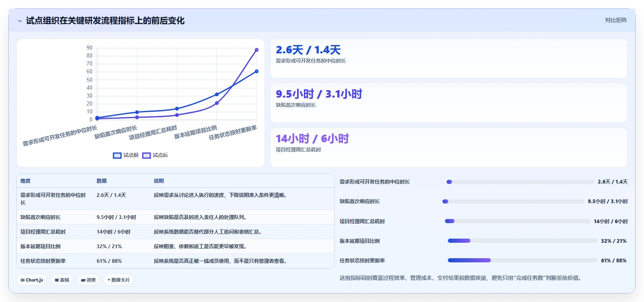Click the 2.6天 / 1.4天 table cell
Screen dimensions: 644x302
[x=111, y=195]
